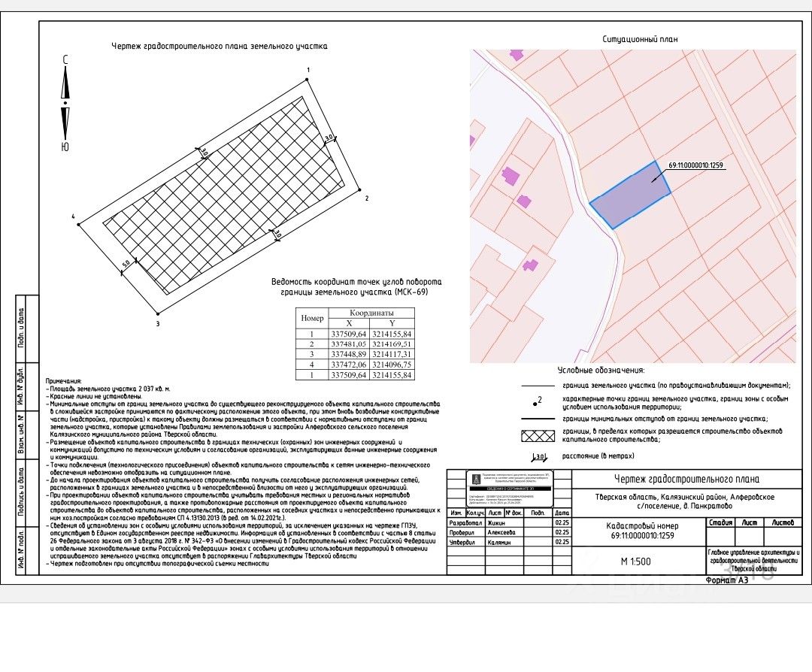Click cell value 337481,05
This screenshot has height=672, width=812.
click(x=349, y=344)
